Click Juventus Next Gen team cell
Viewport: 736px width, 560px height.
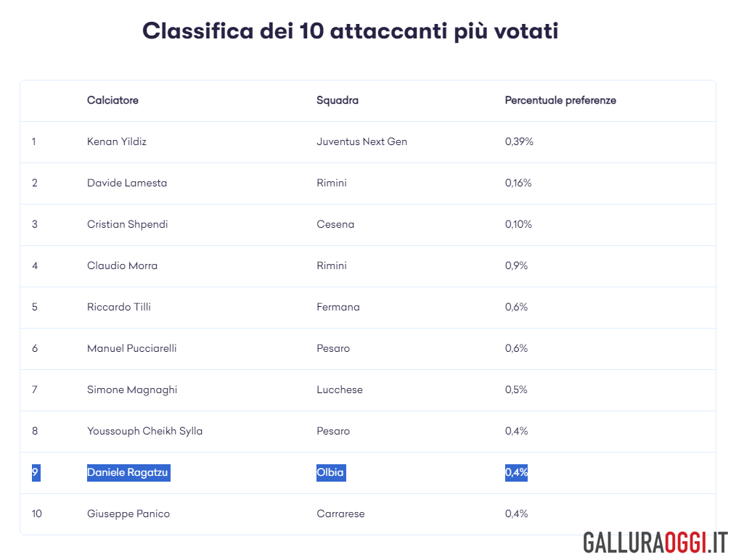[x=362, y=141]
